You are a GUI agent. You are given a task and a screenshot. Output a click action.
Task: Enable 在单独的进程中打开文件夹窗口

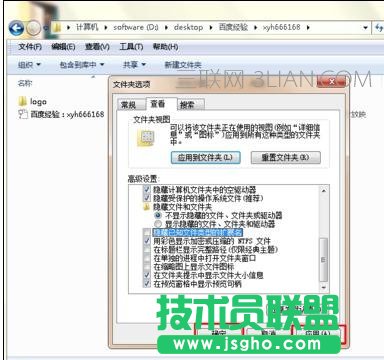(x=147, y=258)
